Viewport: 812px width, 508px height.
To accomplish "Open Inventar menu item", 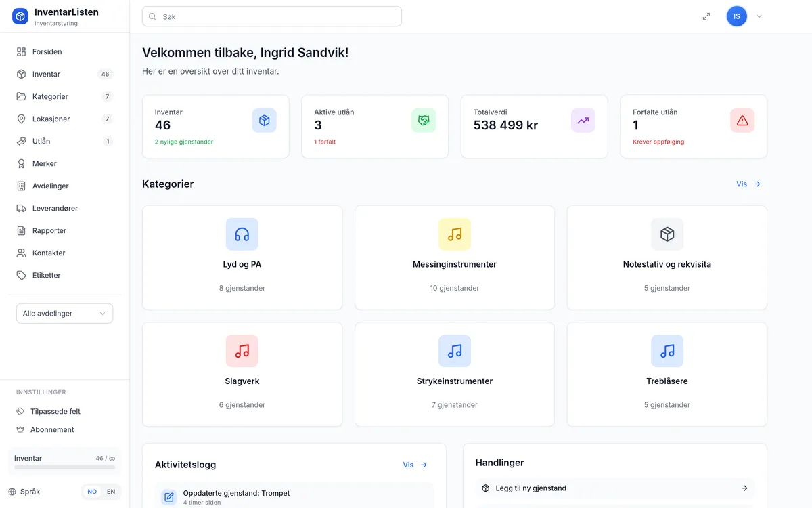I will pyautogui.click(x=64, y=74).
